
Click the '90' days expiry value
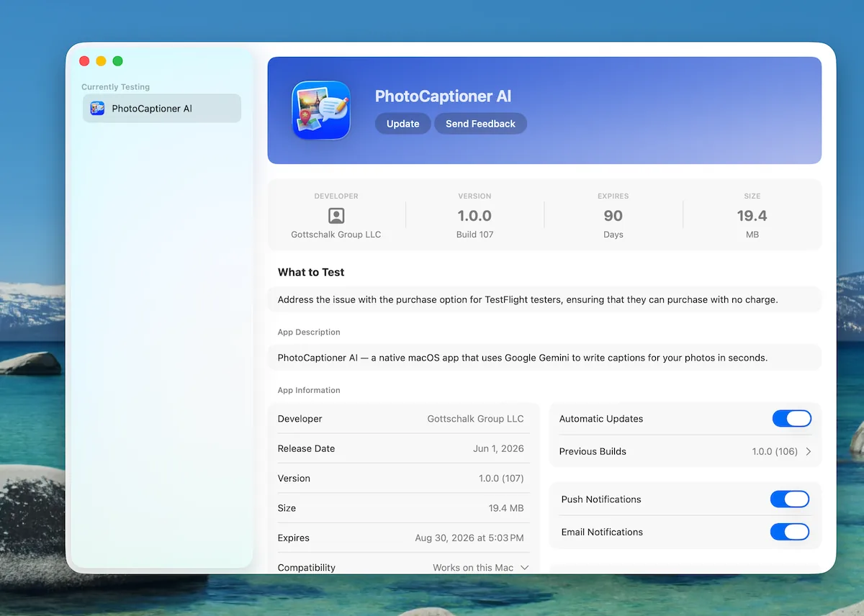click(x=613, y=216)
